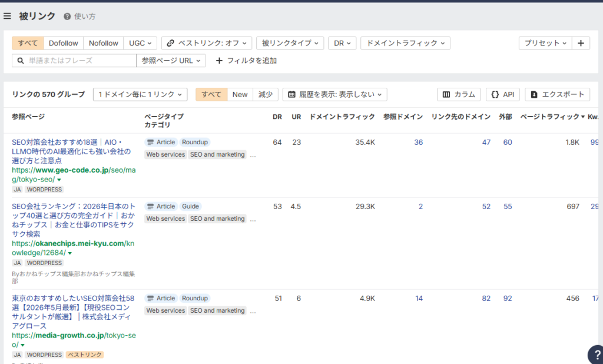Click Article page-type icon in media-growth row

150,299
